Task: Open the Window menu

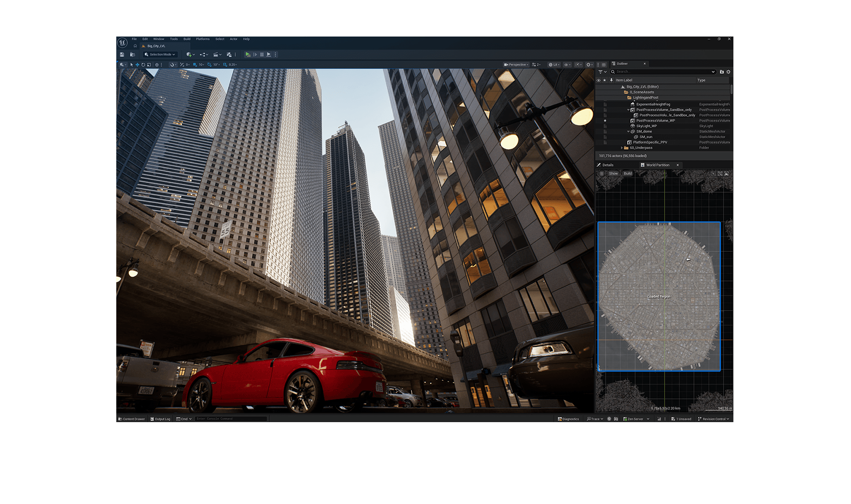Action: 159,39
